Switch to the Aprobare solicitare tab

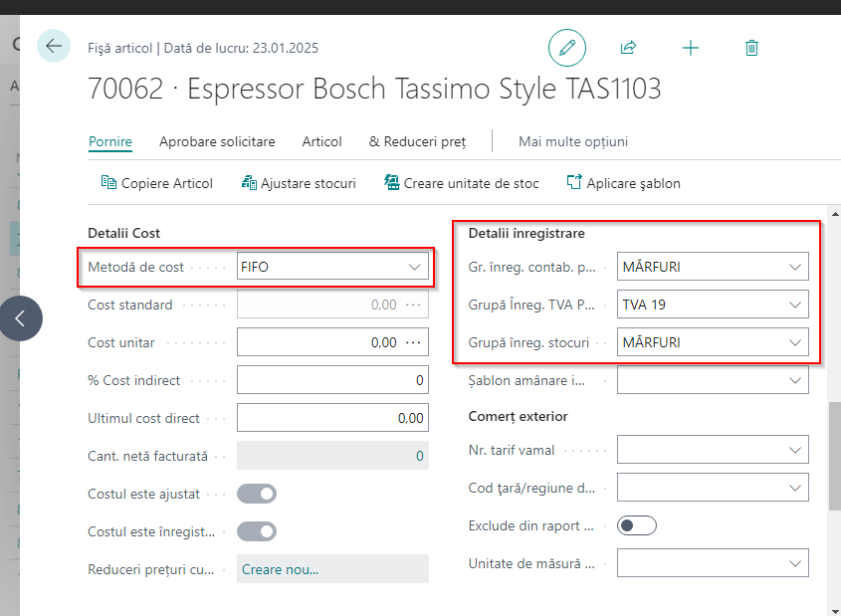point(217,141)
